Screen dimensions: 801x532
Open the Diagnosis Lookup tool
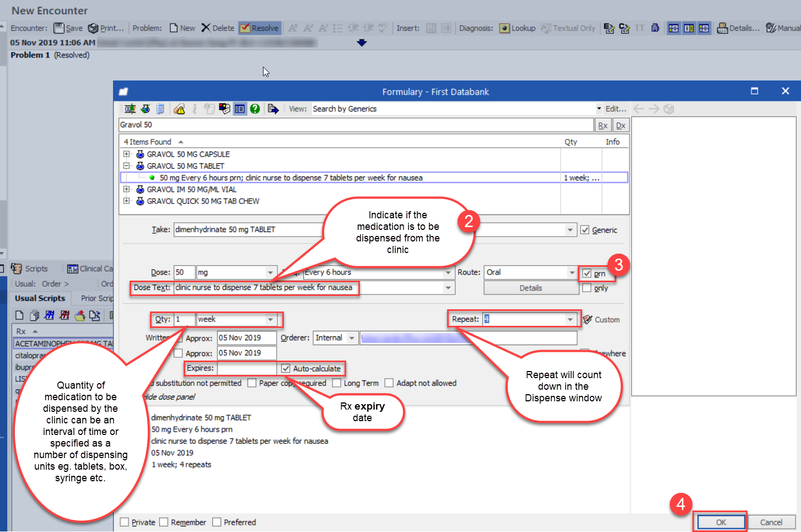[x=517, y=28]
